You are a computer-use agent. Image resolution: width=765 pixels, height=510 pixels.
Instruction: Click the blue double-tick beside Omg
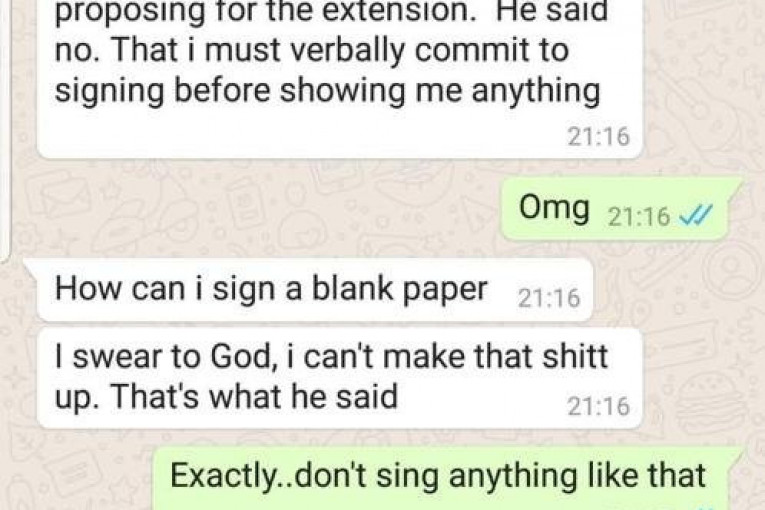[x=696, y=215]
